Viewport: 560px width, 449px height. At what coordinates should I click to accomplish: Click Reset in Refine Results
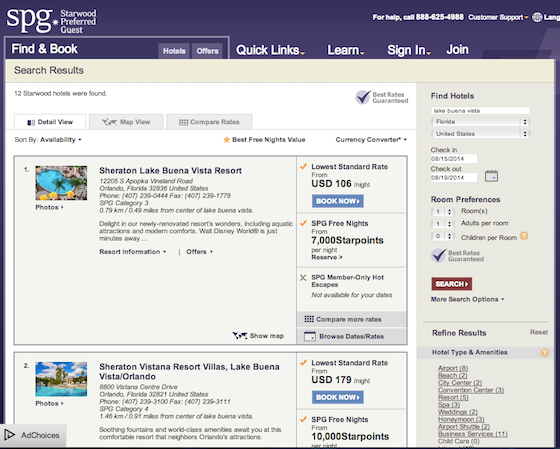[x=539, y=332]
